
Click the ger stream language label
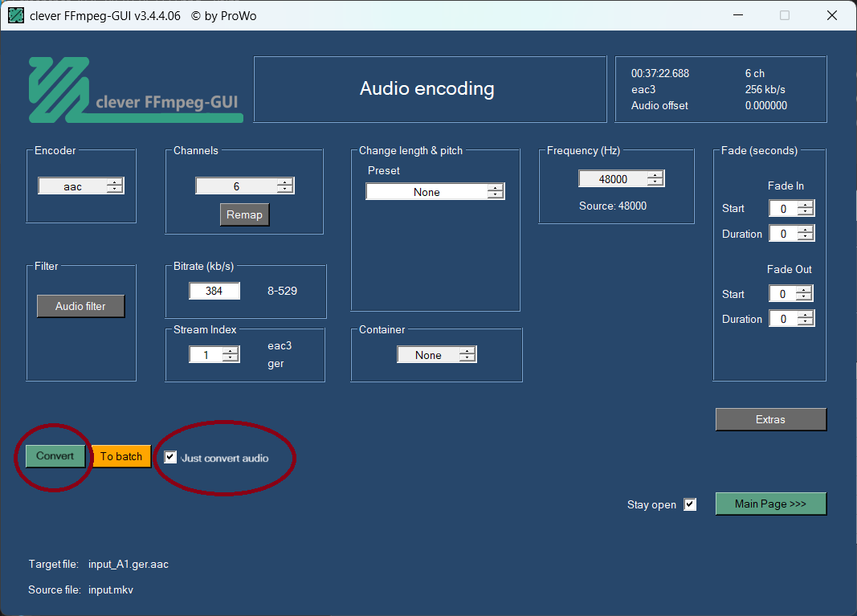pyautogui.click(x=275, y=364)
